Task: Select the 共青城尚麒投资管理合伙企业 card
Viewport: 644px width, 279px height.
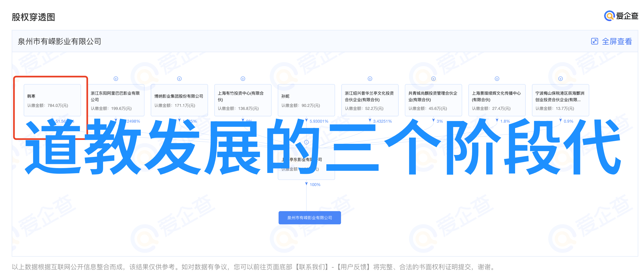Action: tap(434, 100)
